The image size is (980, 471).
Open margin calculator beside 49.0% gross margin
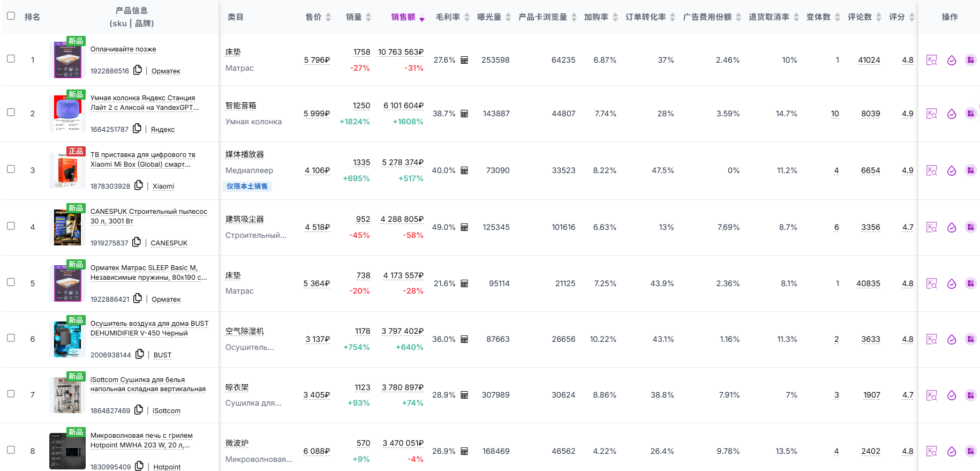coord(464,227)
